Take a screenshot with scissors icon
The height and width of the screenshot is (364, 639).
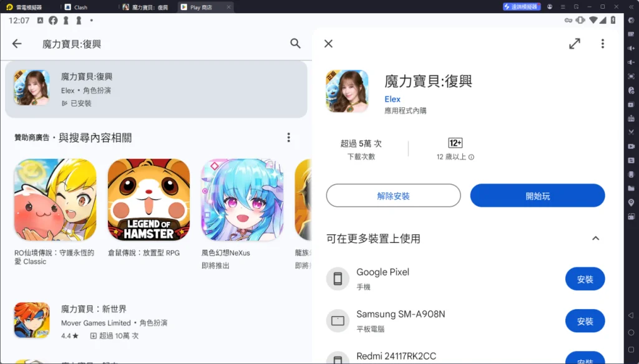632,132
